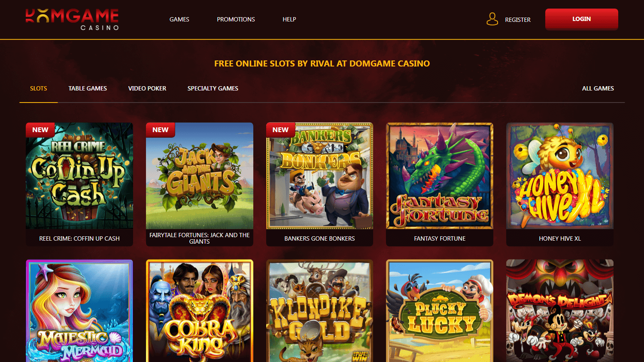
Task: Open the Reel Crime: Coffin Up Cash game
Action: click(x=79, y=176)
